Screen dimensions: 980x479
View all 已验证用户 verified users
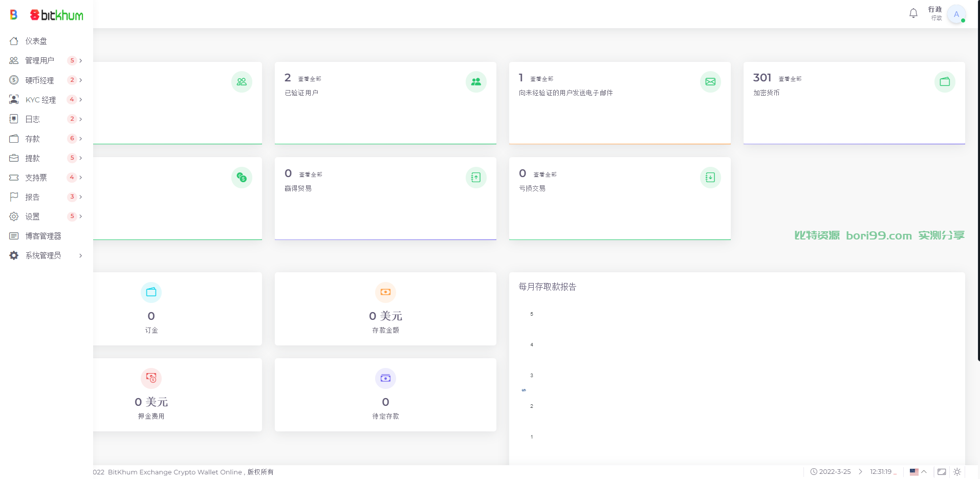pyautogui.click(x=310, y=79)
